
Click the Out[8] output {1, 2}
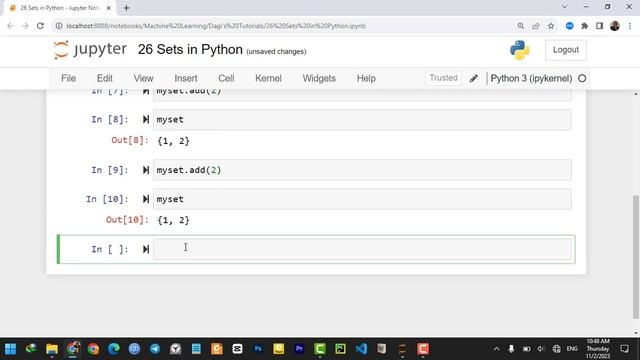coord(173,141)
